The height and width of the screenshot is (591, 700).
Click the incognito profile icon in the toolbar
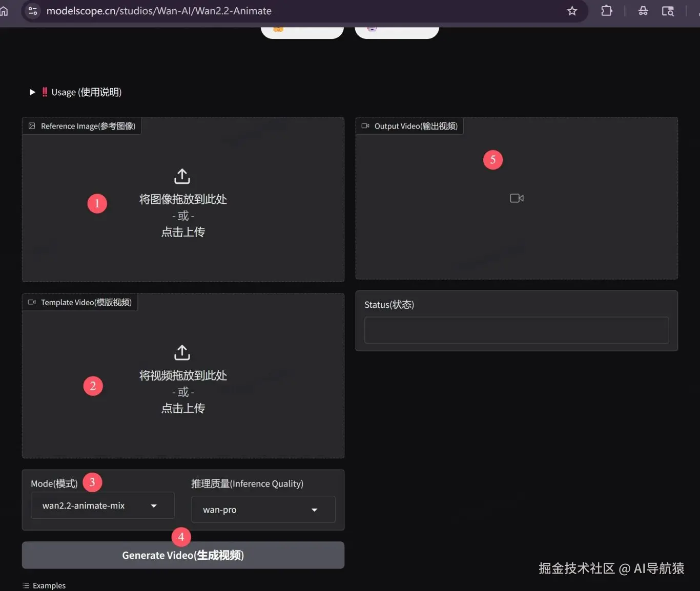point(643,11)
